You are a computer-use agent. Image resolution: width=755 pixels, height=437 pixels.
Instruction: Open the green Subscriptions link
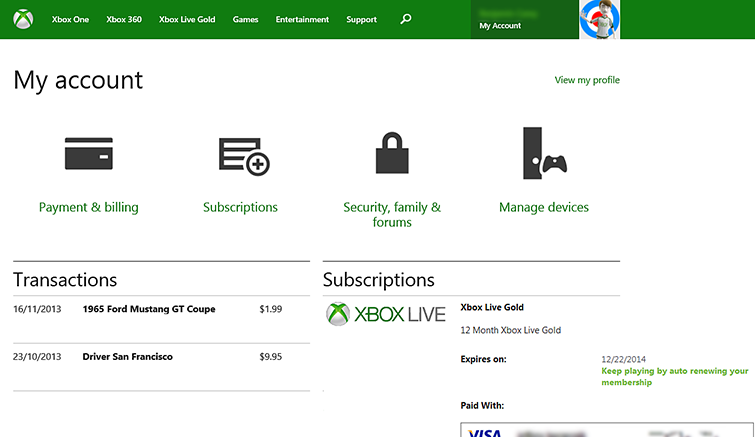coord(240,207)
